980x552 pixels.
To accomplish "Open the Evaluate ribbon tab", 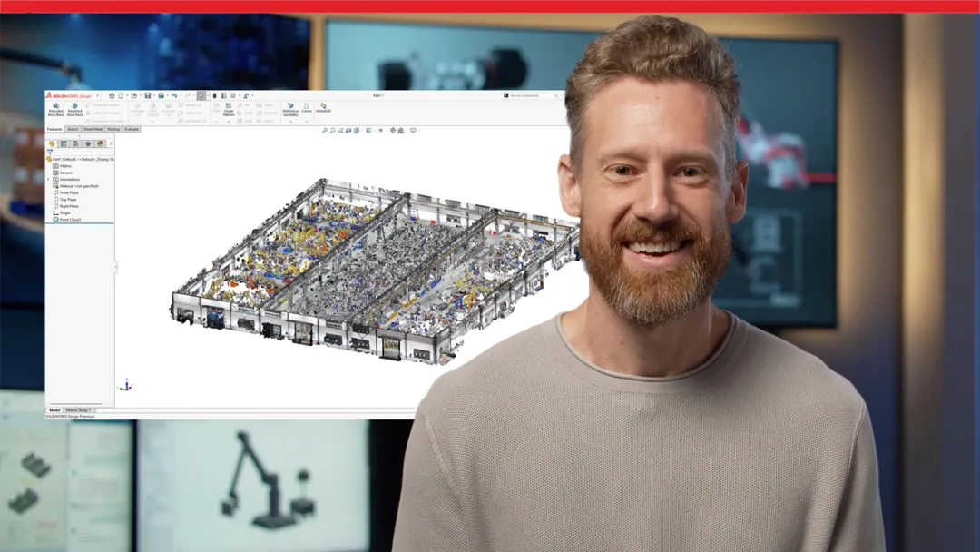I will tap(132, 130).
